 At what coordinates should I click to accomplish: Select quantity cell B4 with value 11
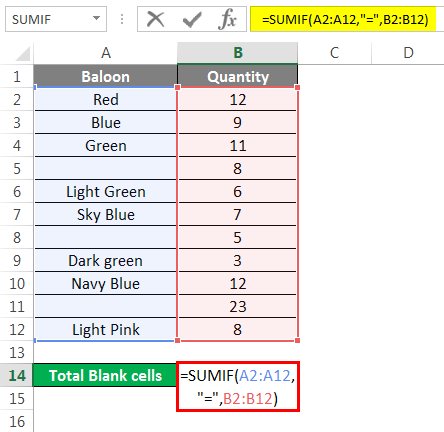(x=237, y=145)
